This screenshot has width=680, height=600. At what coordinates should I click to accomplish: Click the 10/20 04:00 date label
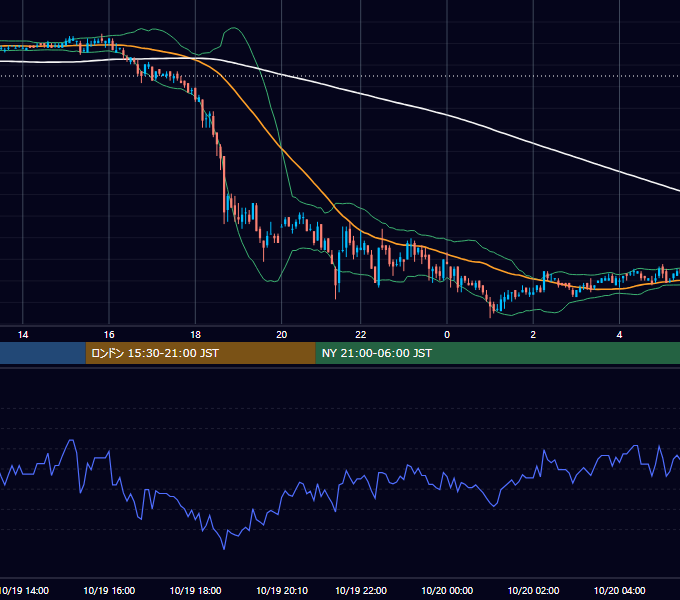(x=620, y=590)
